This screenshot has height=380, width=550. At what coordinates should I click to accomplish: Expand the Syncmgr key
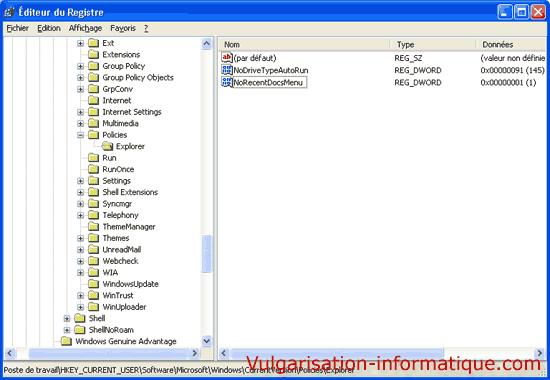point(81,204)
